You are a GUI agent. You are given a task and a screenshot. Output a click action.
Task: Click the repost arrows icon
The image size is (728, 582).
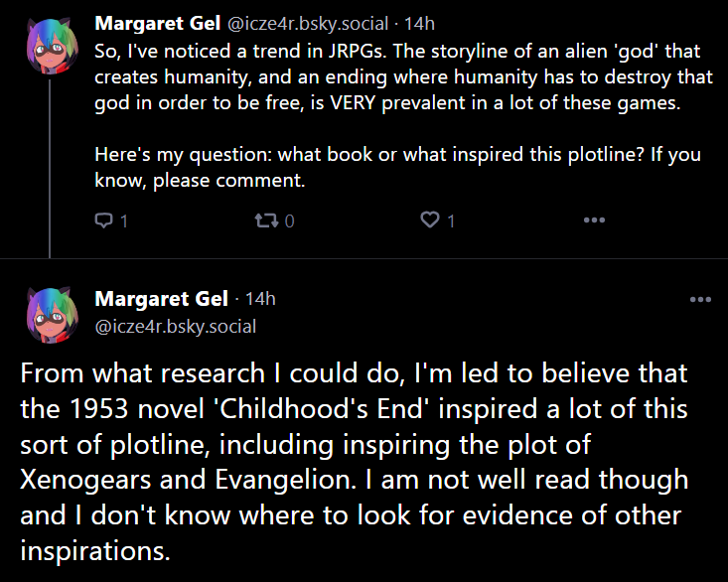click(x=266, y=220)
